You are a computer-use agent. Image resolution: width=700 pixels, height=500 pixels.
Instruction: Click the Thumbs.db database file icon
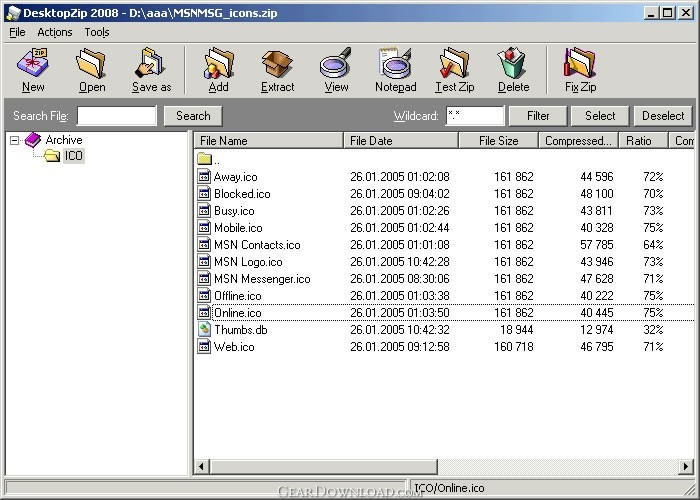(204, 329)
